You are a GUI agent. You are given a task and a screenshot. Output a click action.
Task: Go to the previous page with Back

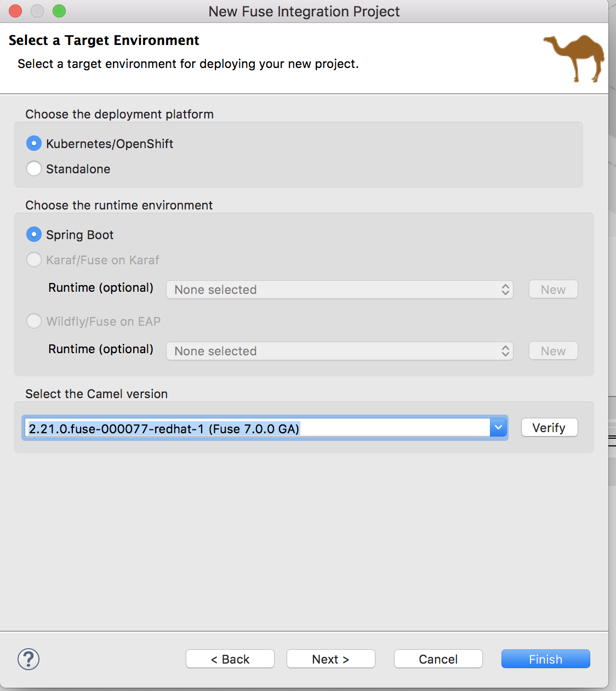pyautogui.click(x=230, y=659)
